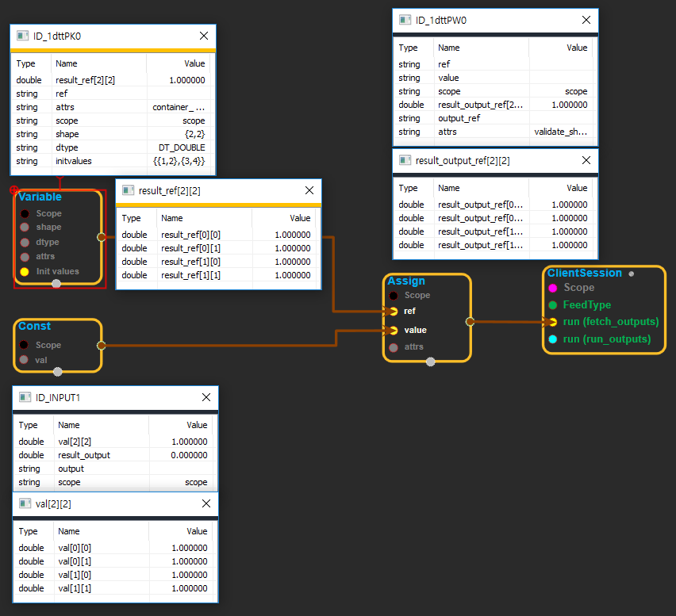Click the magenta Scope port on ClientSession
This screenshot has height=616, width=676.
point(552,288)
